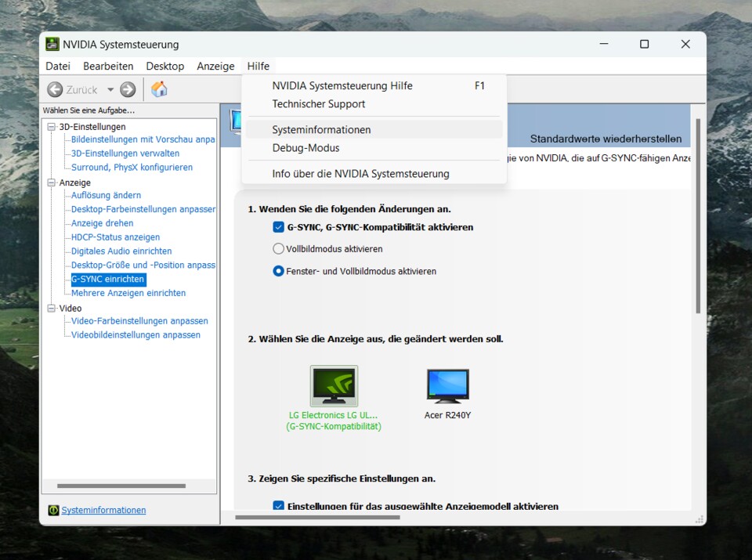The width and height of the screenshot is (752, 560).
Task: Select the LG Electronics monitor icon
Action: (334, 385)
